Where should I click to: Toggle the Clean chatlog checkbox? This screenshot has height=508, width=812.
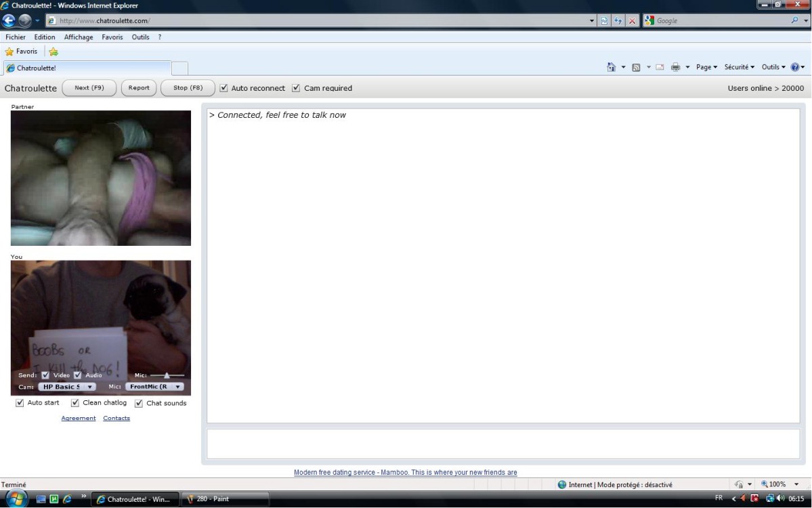(x=75, y=403)
